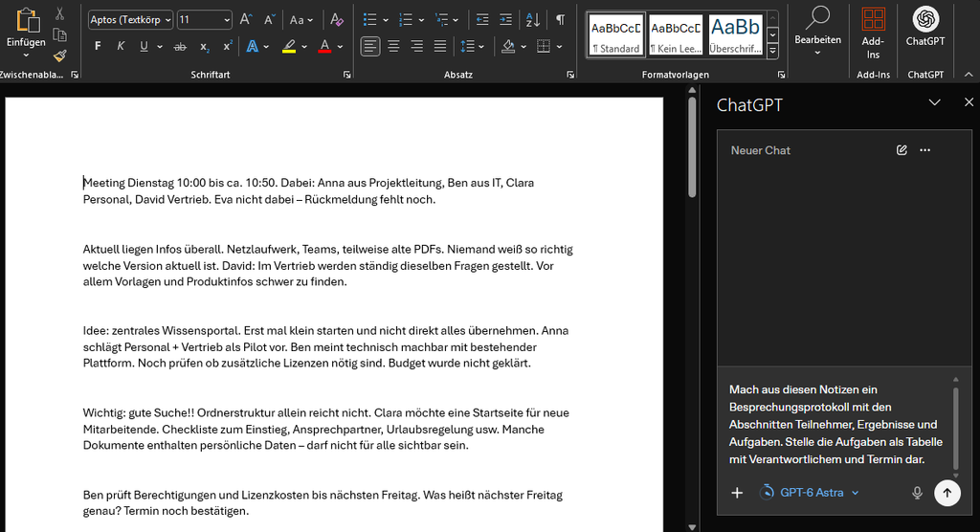
Task: Open the font name dropdown Aptos
Action: click(x=130, y=20)
